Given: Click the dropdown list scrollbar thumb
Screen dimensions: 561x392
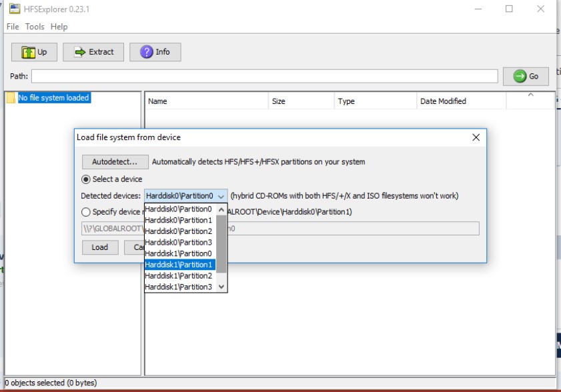Looking at the screenshot, I should 221,243.
